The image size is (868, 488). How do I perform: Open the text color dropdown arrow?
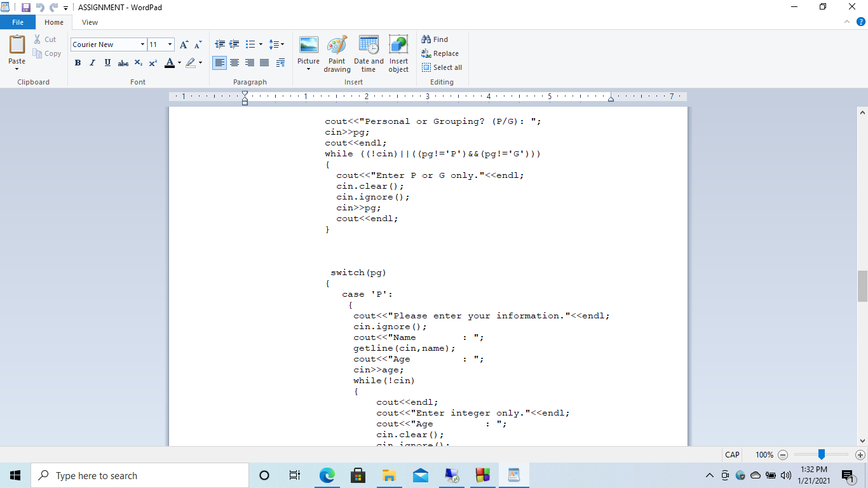click(x=179, y=63)
